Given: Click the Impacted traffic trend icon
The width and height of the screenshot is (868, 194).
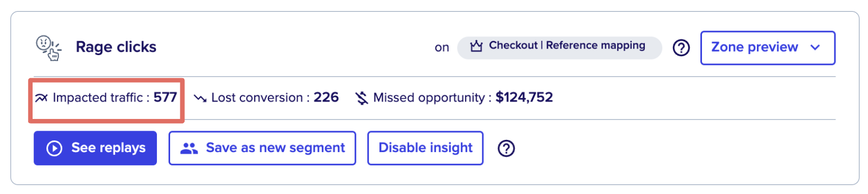Looking at the screenshot, I should [x=41, y=98].
